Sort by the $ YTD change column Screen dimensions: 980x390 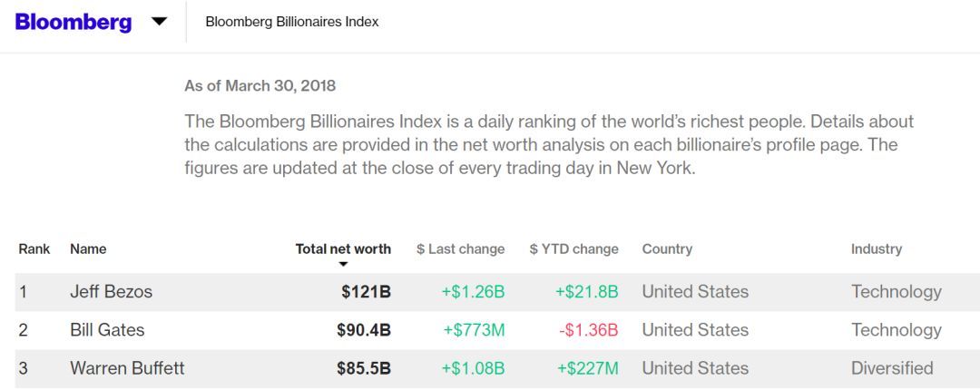(573, 249)
